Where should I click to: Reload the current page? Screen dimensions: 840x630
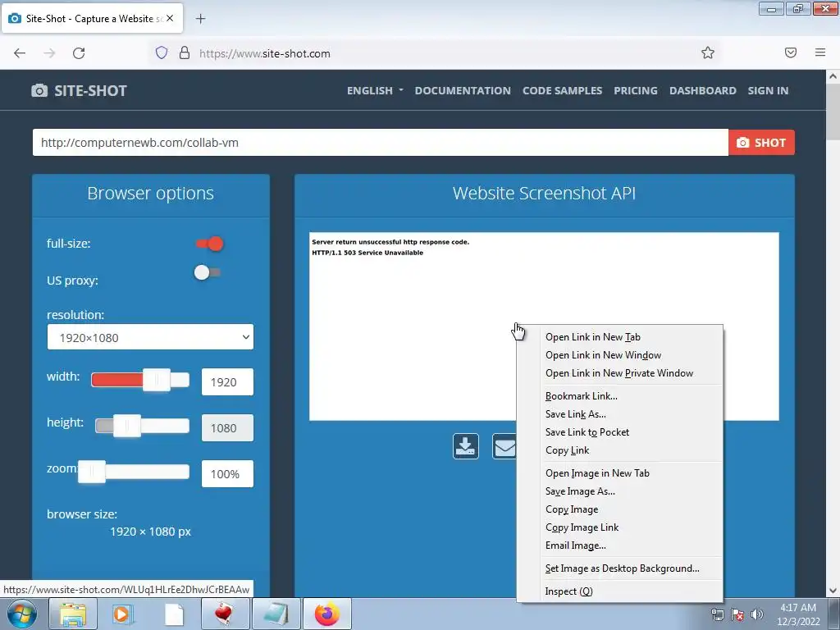(x=79, y=53)
